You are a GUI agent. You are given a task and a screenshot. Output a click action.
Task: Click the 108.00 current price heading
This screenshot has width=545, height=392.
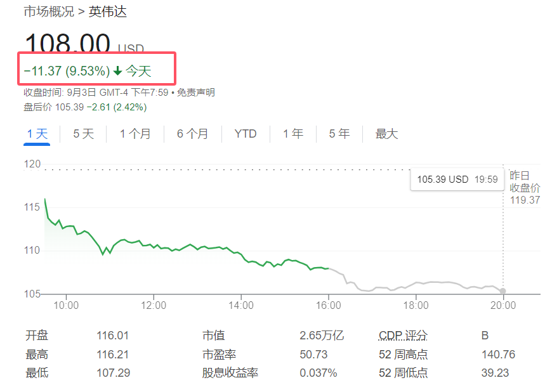click(x=67, y=44)
